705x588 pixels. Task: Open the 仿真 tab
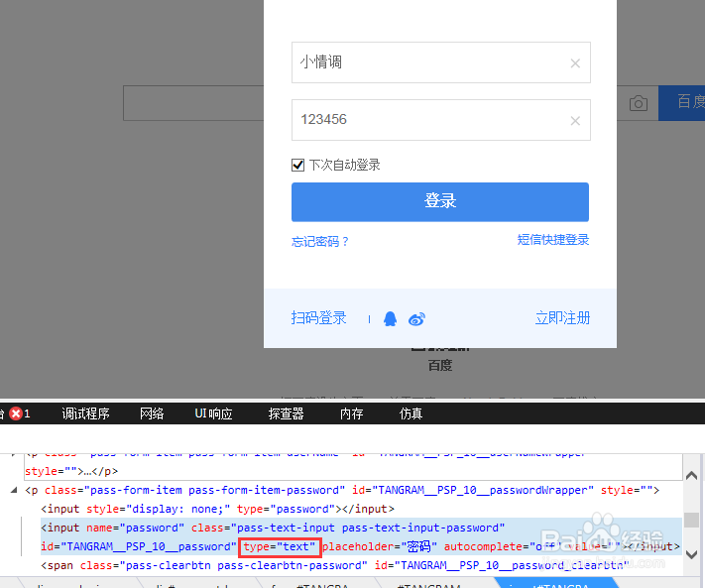(411, 413)
